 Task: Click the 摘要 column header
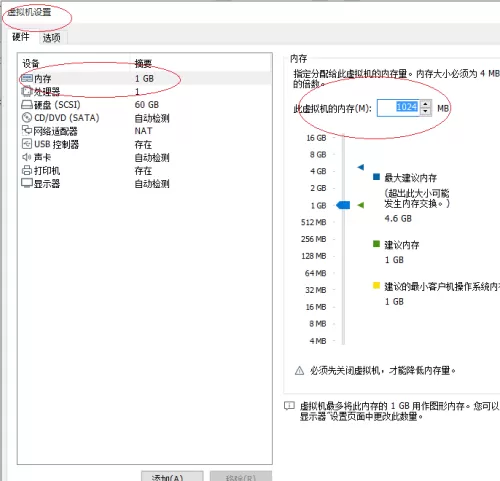[x=143, y=63]
